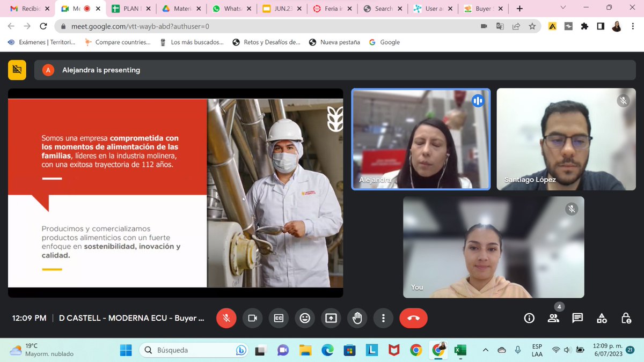644x362 pixels.
Task: Open the Compare countries bookmark
Action: click(x=118, y=42)
